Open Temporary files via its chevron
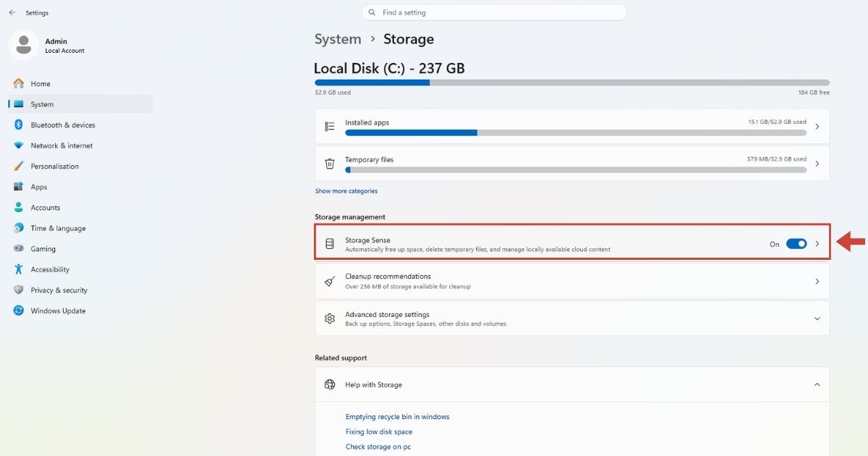 [817, 164]
